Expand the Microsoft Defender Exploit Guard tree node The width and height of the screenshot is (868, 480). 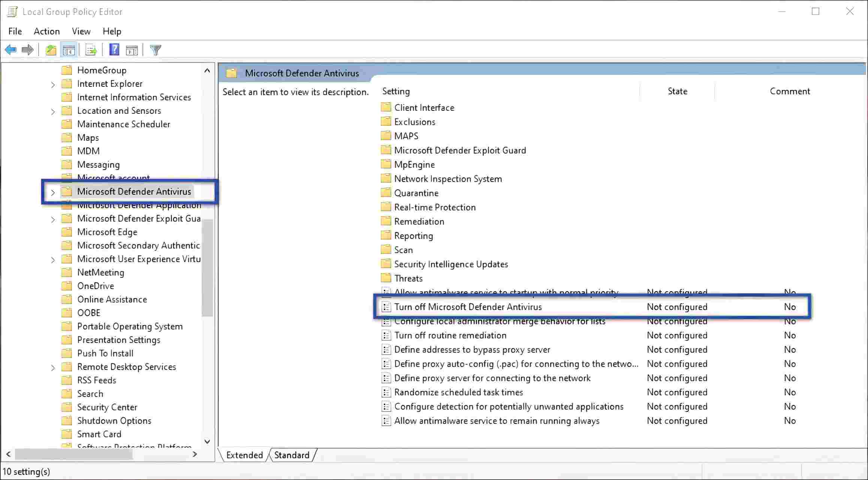coord(53,219)
